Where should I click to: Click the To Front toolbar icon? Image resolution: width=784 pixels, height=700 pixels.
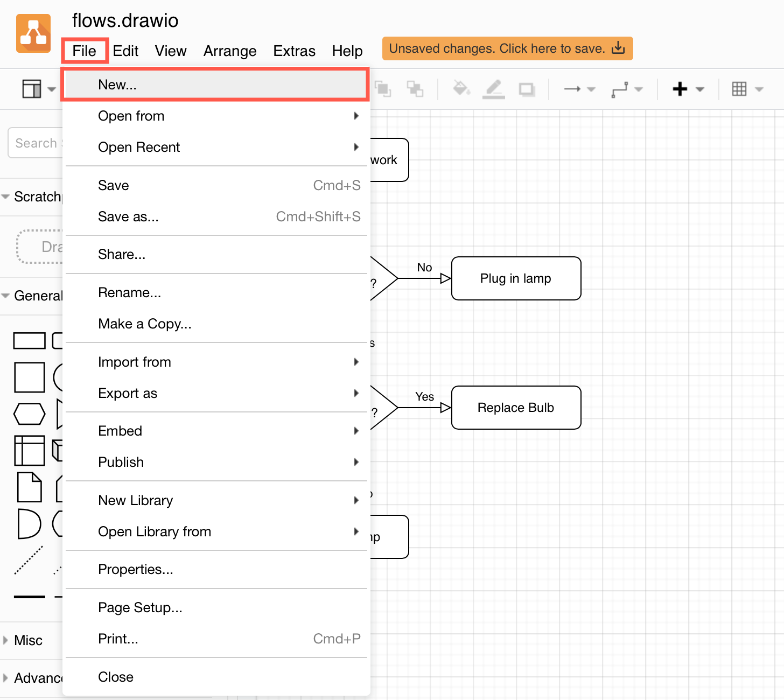tap(383, 89)
